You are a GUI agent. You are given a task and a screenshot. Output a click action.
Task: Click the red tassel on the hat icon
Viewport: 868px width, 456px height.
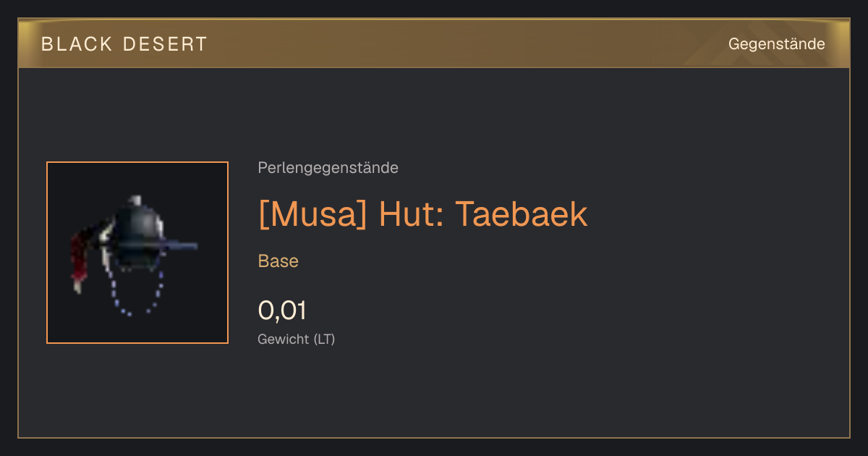80,261
